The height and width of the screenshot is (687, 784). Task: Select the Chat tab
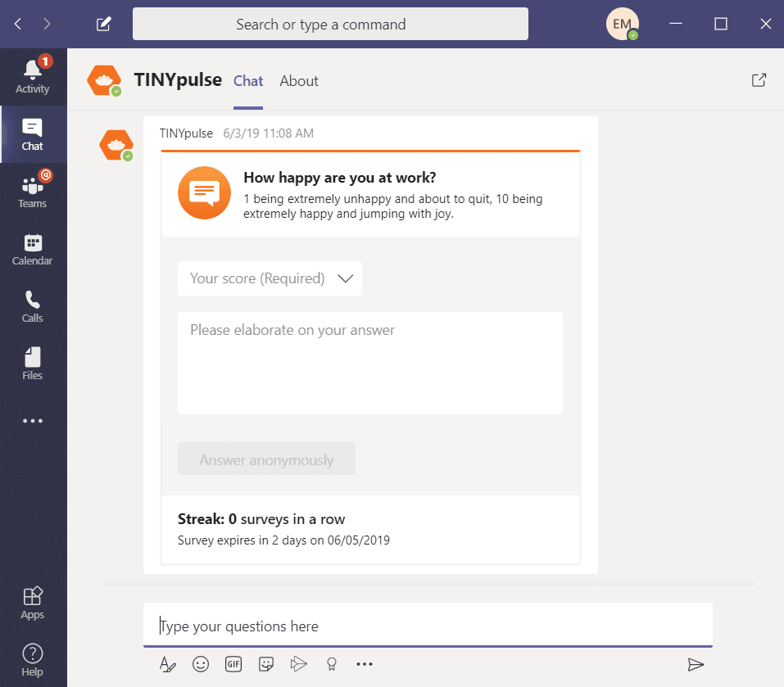click(x=248, y=81)
